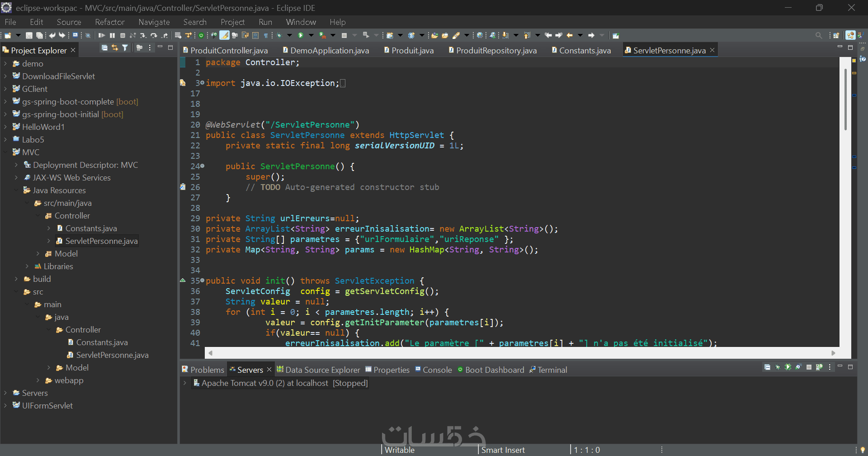The width and height of the screenshot is (868, 456).
Task: Toggle Mark Occurrences highlighter in the toolbar
Action: [x=224, y=35]
